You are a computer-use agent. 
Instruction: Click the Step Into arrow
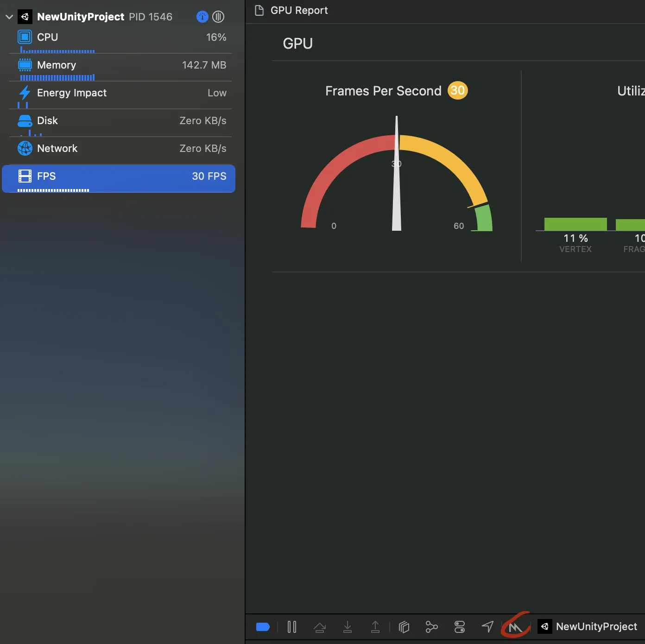click(x=348, y=627)
